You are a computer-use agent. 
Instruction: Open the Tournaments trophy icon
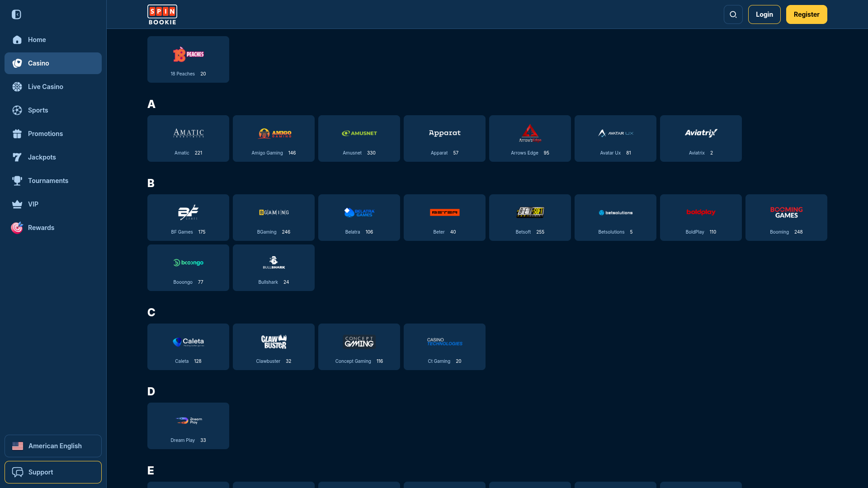pyautogui.click(x=17, y=181)
